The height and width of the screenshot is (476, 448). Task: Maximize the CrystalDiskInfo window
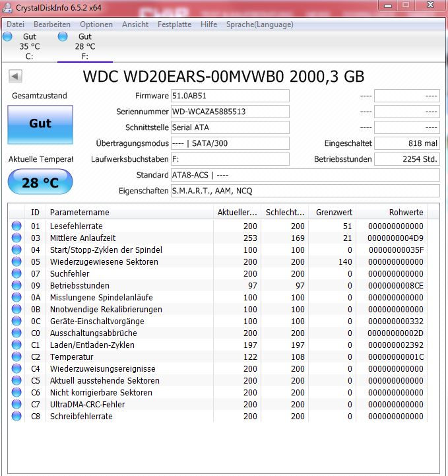(406, 5)
